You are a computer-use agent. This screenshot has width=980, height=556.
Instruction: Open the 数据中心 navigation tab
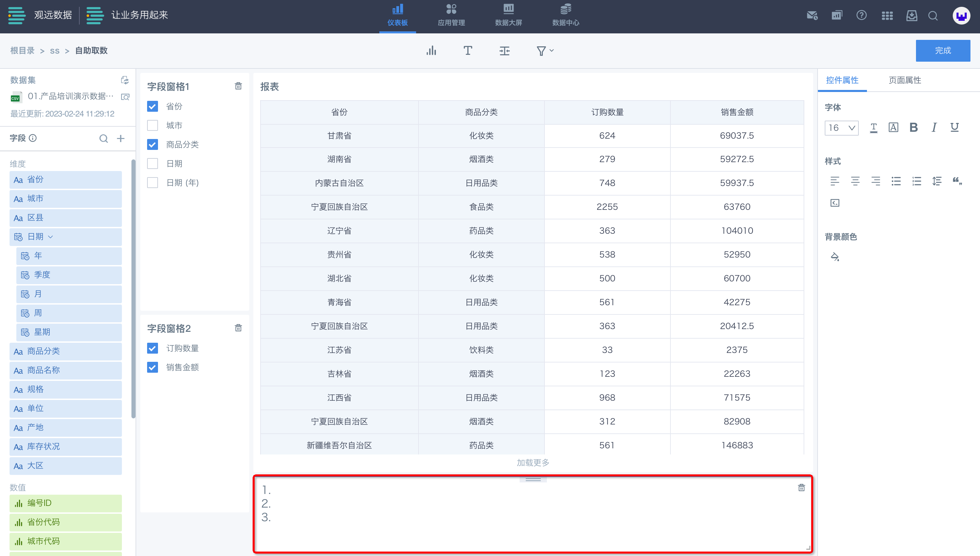(x=565, y=15)
